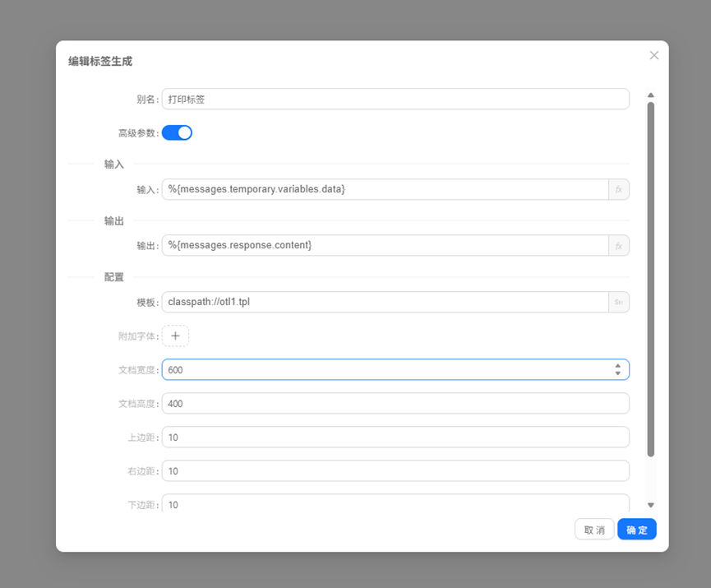Focus the 别名 text field
711x588 pixels.
[x=395, y=99]
